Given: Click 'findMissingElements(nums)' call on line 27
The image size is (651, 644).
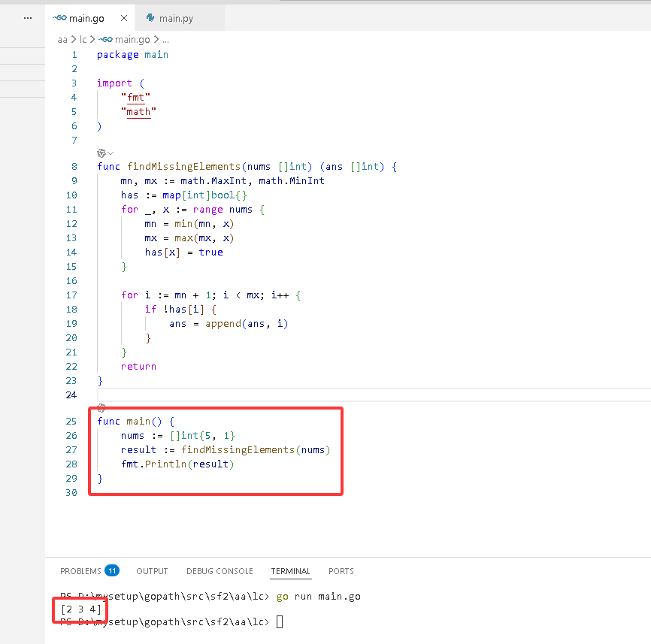Looking at the screenshot, I should (256, 450).
